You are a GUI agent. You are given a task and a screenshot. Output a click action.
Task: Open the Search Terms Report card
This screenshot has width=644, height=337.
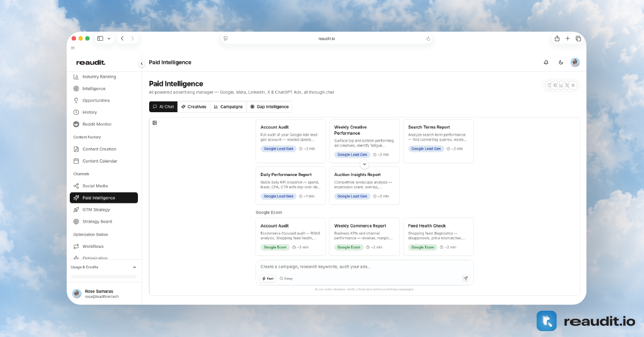(438, 141)
